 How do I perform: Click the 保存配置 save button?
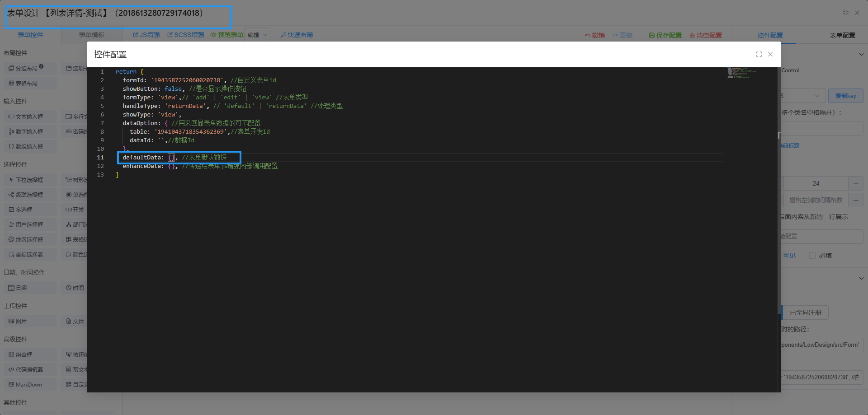point(665,35)
